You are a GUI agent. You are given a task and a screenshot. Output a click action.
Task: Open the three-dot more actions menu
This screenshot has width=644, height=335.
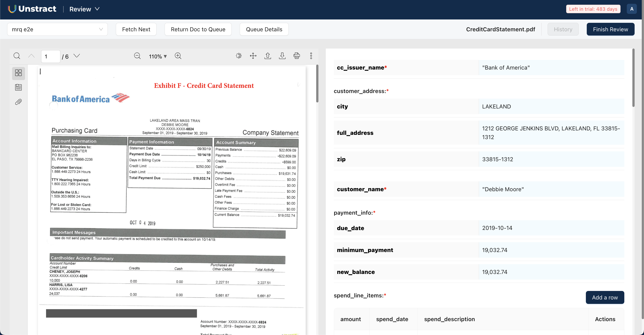click(x=311, y=56)
